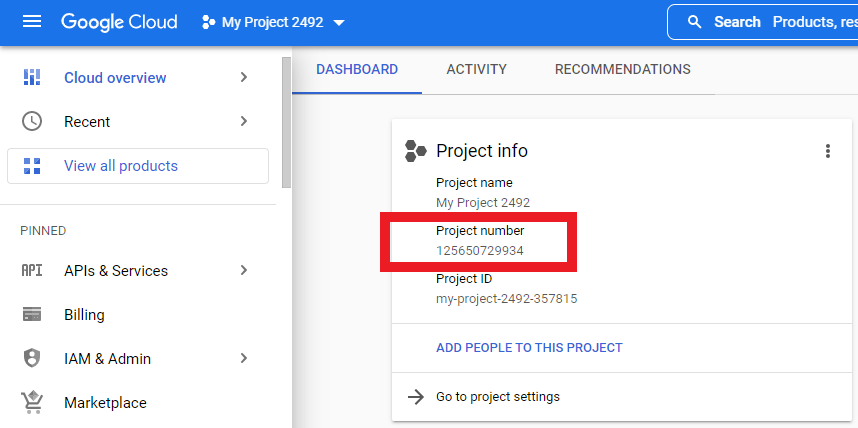Select project ID my-project-2492-357815
Image resolution: width=858 pixels, height=428 pixels.
tap(506, 299)
